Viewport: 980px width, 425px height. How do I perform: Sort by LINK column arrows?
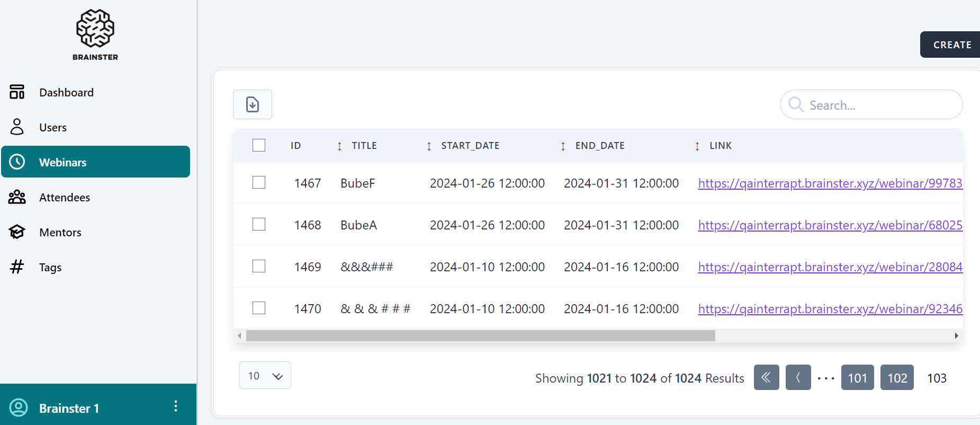pos(697,146)
